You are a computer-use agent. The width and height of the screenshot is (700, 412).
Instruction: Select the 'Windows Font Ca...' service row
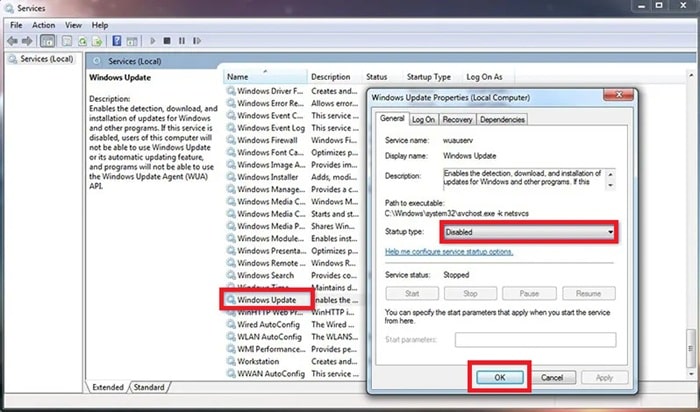[292, 153]
